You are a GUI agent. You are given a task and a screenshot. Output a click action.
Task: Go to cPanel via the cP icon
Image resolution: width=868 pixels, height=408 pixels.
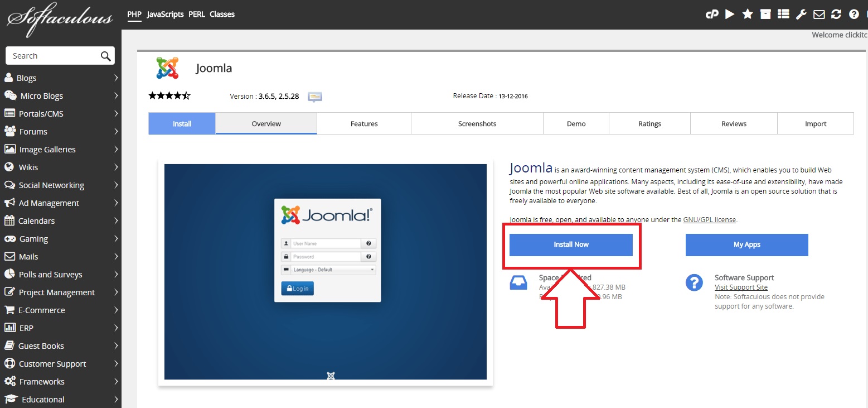point(712,14)
